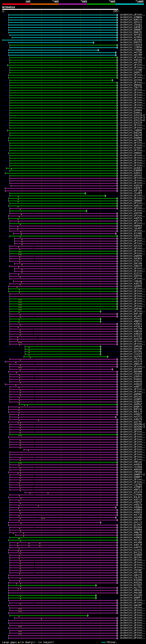Click the white query sequence bar
Screen dimensions: 146x644
pos(60,10)
